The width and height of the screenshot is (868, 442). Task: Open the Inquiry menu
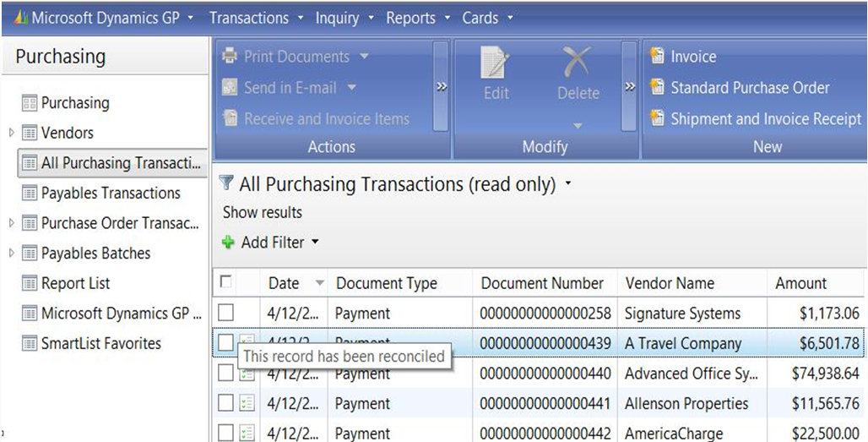tap(344, 18)
